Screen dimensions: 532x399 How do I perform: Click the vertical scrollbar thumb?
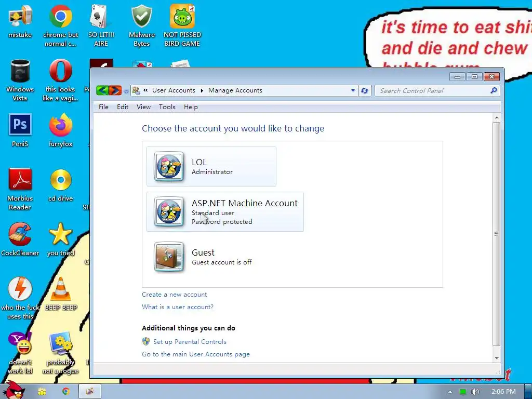[496, 234]
